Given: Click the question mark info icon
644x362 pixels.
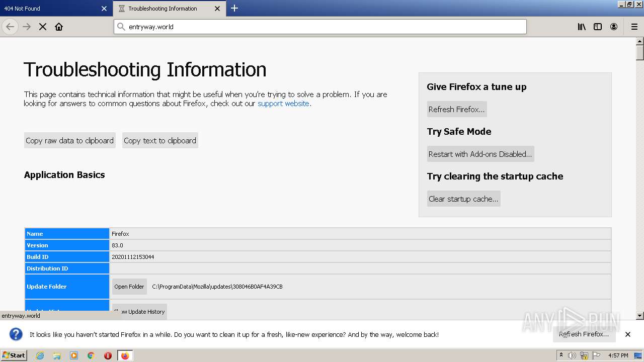Looking at the screenshot, I should tap(16, 334).
